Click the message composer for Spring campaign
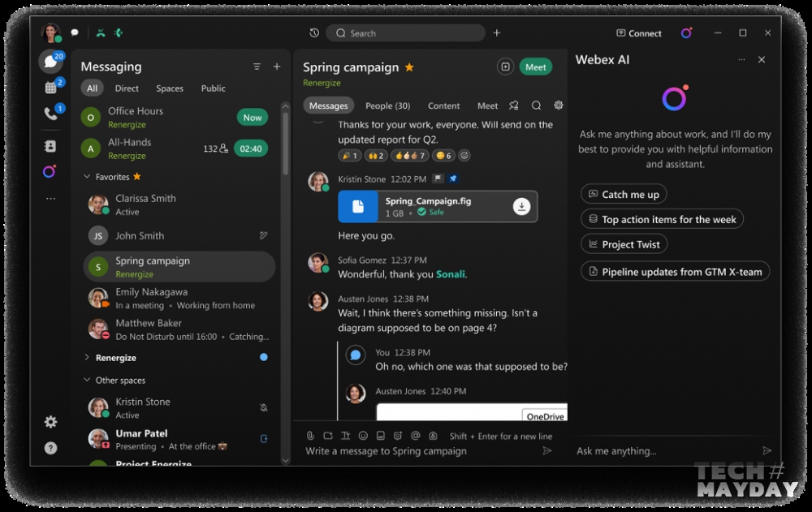The image size is (812, 512). pos(420,451)
